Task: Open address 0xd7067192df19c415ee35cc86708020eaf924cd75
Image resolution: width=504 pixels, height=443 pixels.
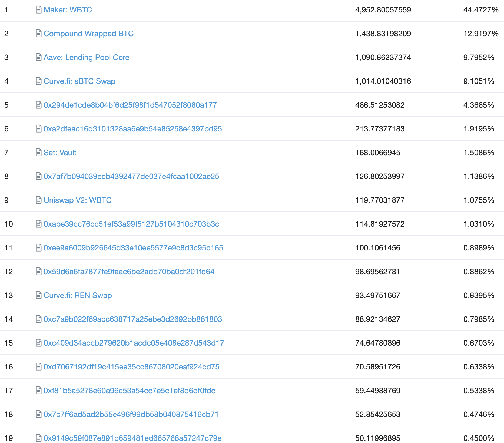Action: pyautogui.click(x=132, y=367)
